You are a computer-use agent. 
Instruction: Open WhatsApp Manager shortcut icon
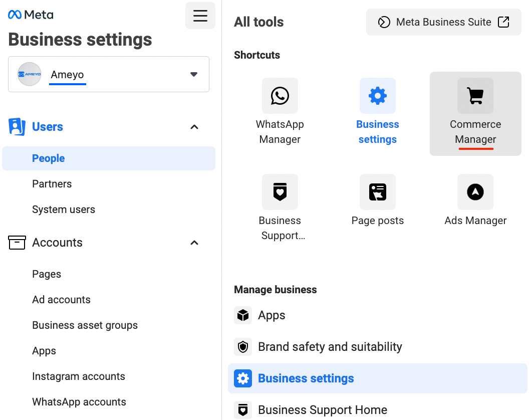[x=280, y=96]
